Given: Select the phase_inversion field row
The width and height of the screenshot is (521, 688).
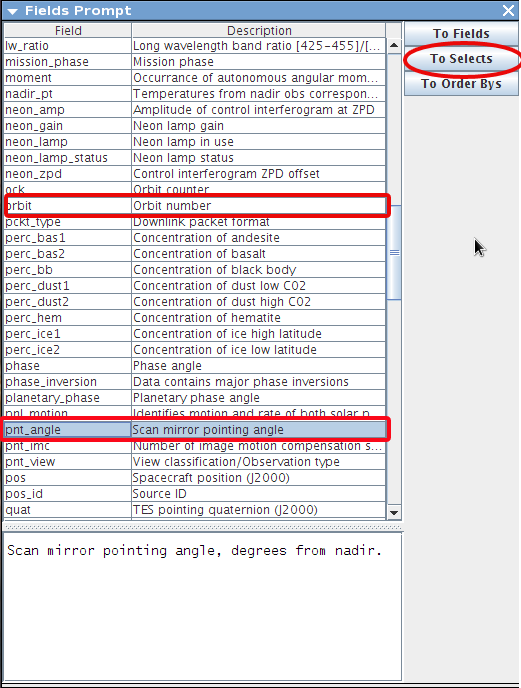Looking at the screenshot, I should point(195,382).
